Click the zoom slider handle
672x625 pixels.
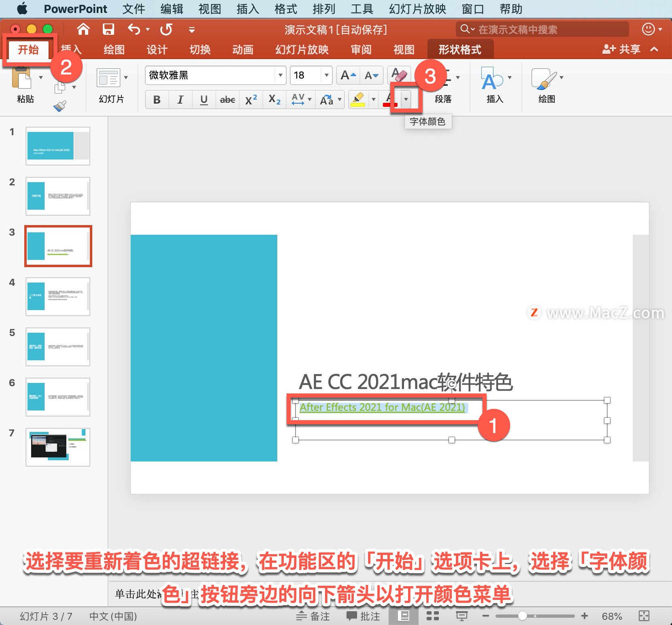click(522, 616)
